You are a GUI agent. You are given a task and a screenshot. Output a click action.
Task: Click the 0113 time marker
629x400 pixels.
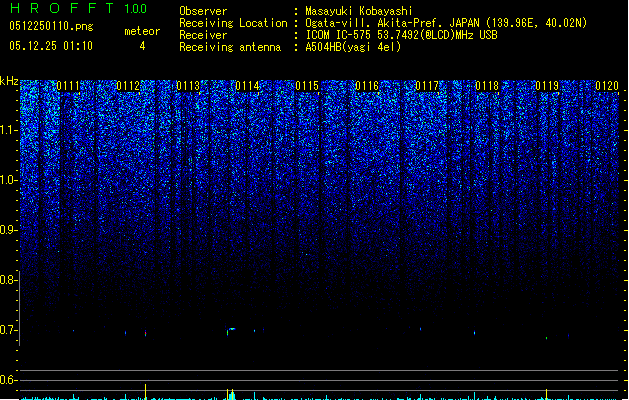(188, 86)
